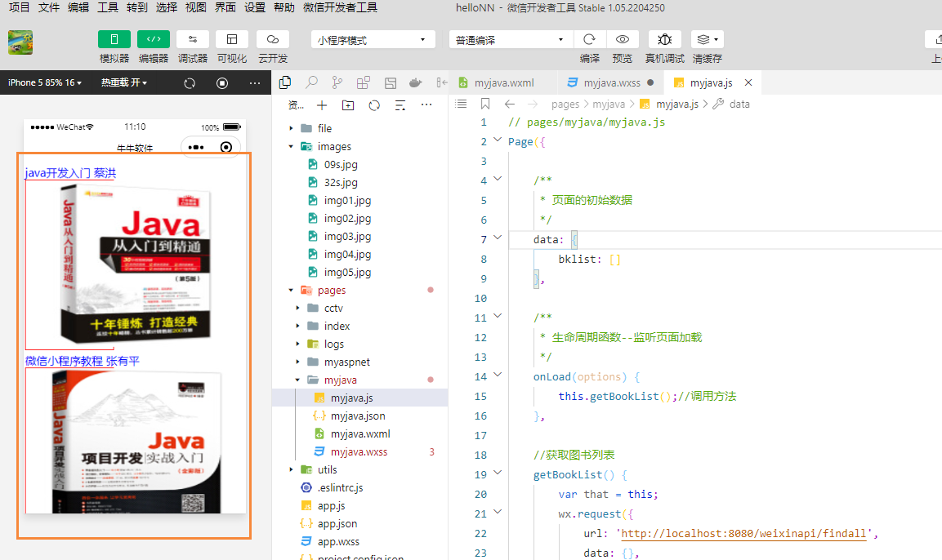Click the data breadcrumb item
Viewport: 942px width, 560px height.
(739, 104)
